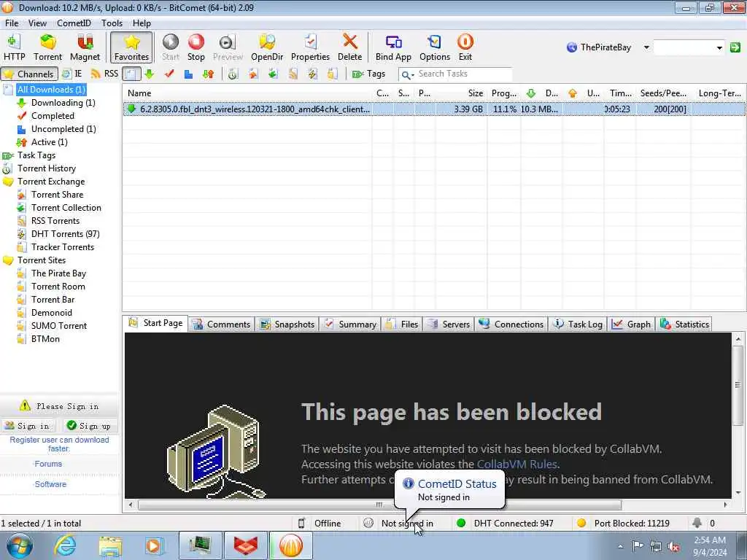Show Torrent History filter icon in toolbar
747x560 pixels.
[233, 74]
